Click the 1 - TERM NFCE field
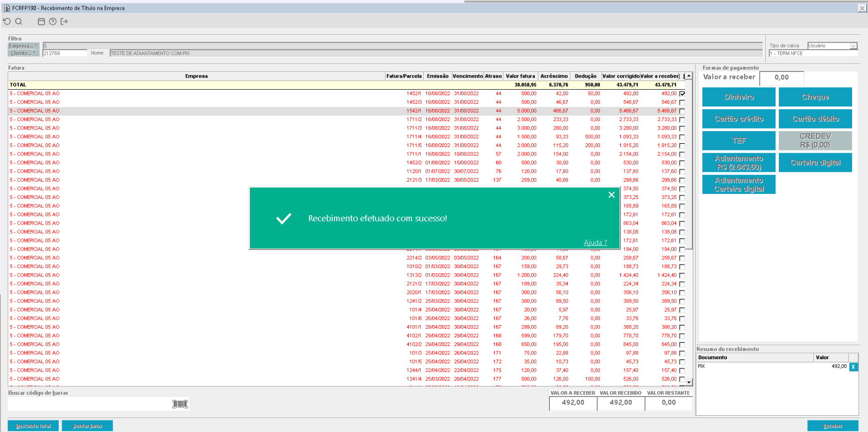This screenshot has height=432, width=868. (x=813, y=54)
